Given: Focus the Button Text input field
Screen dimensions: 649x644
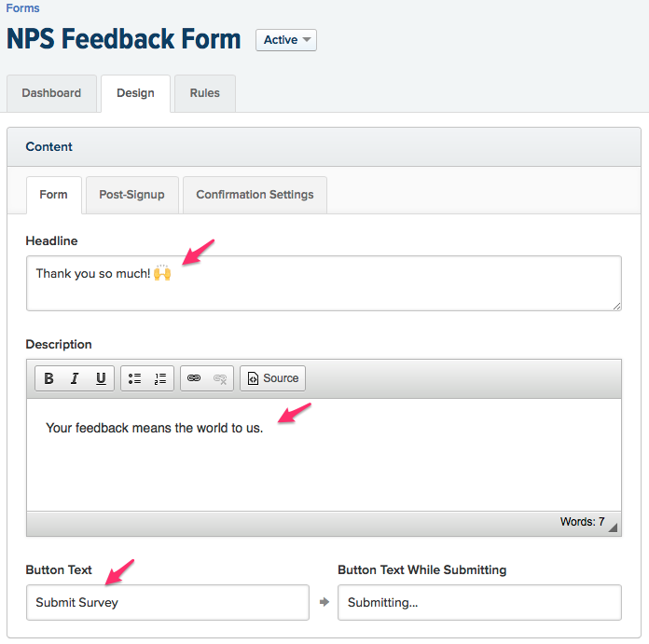Looking at the screenshot, I should click(x=168, y=602).
